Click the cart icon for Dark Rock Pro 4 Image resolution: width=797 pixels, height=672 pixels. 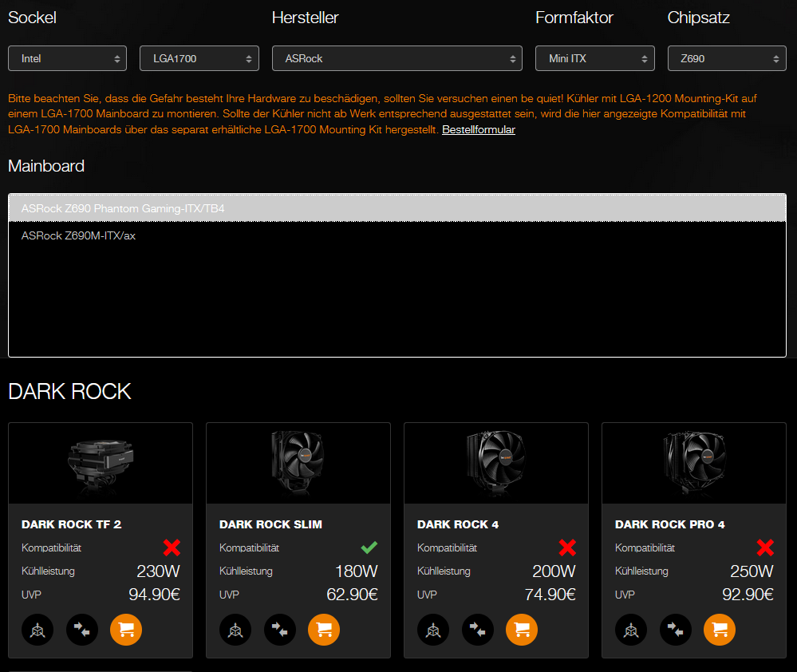(720, 630)
